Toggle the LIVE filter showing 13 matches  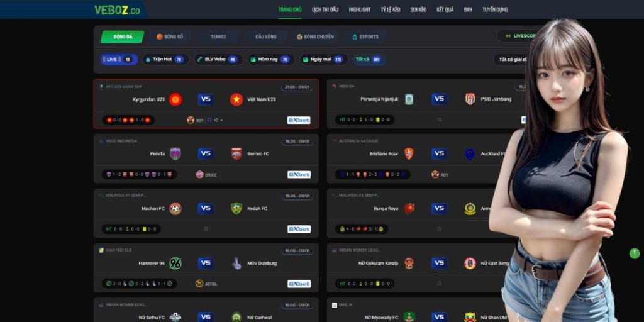119,60
